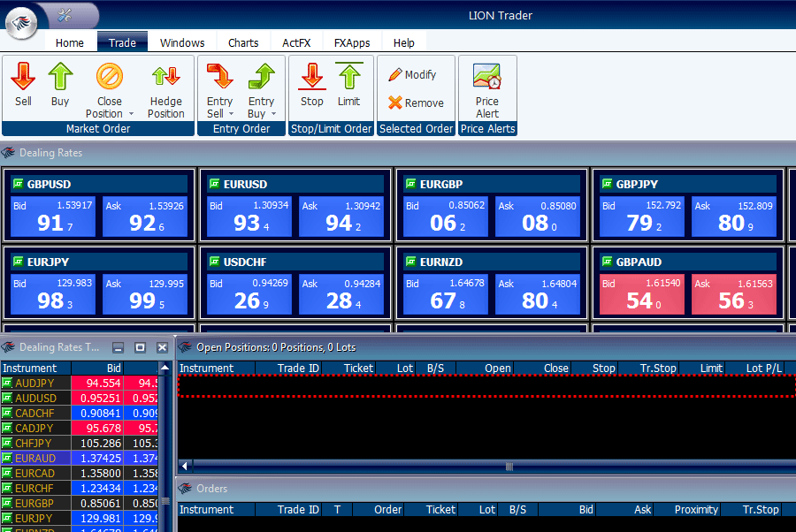Click the GBPUSD instrument chart icon
Viewport: 796px width, 532px height.
pos(19,184)
